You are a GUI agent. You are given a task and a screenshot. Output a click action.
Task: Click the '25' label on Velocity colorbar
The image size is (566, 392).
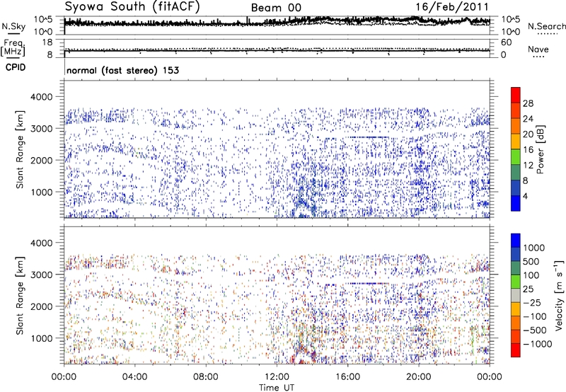coord(529,289)
